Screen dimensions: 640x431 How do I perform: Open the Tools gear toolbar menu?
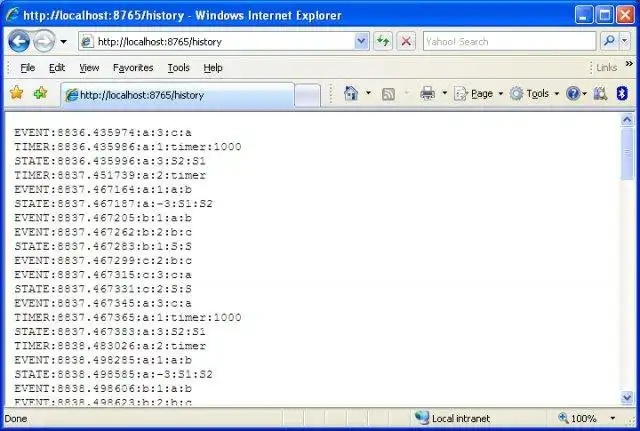[x=534, y=94]
